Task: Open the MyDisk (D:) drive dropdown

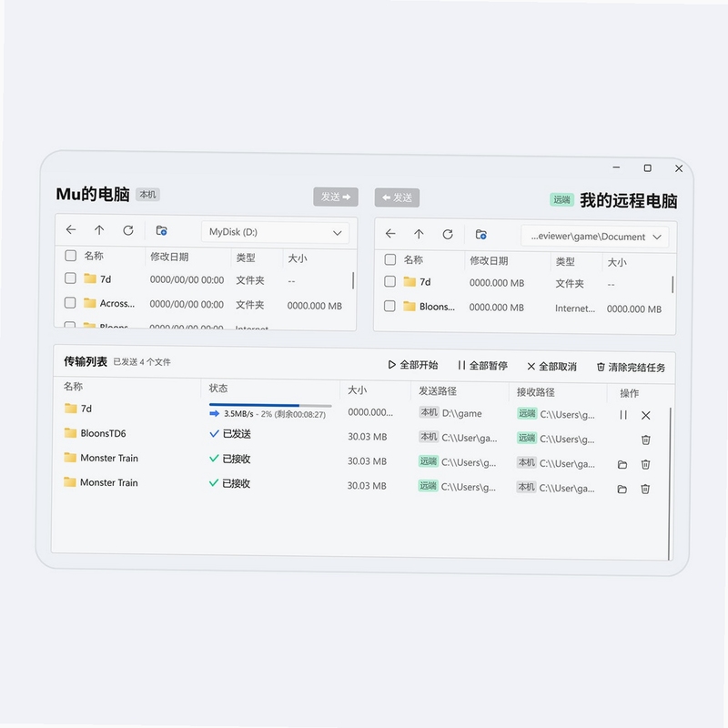Action: pos(276,232)
